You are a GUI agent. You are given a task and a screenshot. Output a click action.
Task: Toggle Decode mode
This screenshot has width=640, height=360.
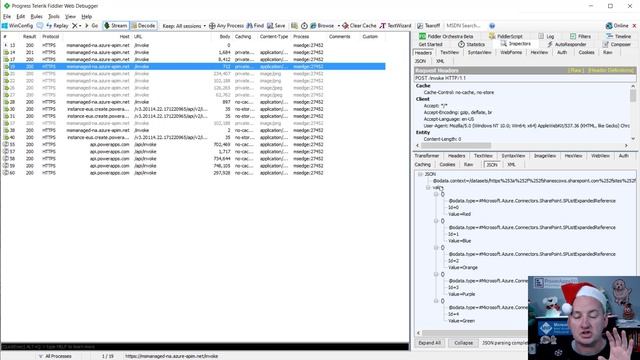click(x=143, y=25)
